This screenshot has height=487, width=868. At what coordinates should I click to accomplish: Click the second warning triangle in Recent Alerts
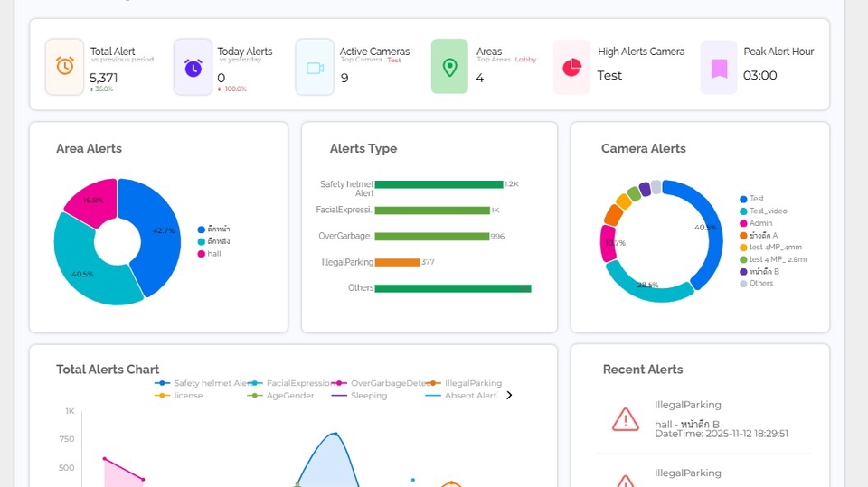[626, 481]
